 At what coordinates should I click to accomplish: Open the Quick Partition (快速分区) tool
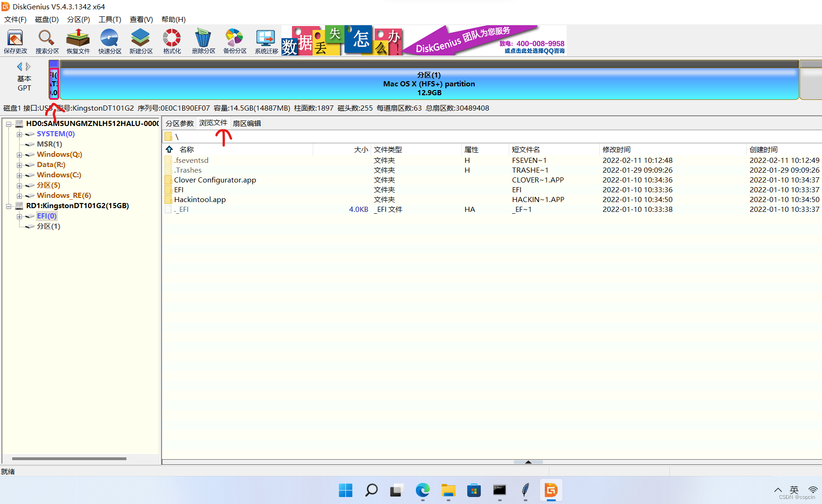point(110,41)
